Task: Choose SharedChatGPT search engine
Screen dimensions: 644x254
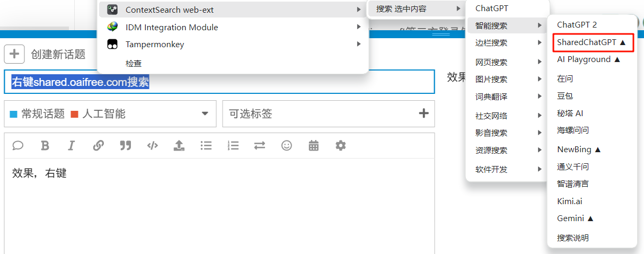Action: (x=592, y=42)
